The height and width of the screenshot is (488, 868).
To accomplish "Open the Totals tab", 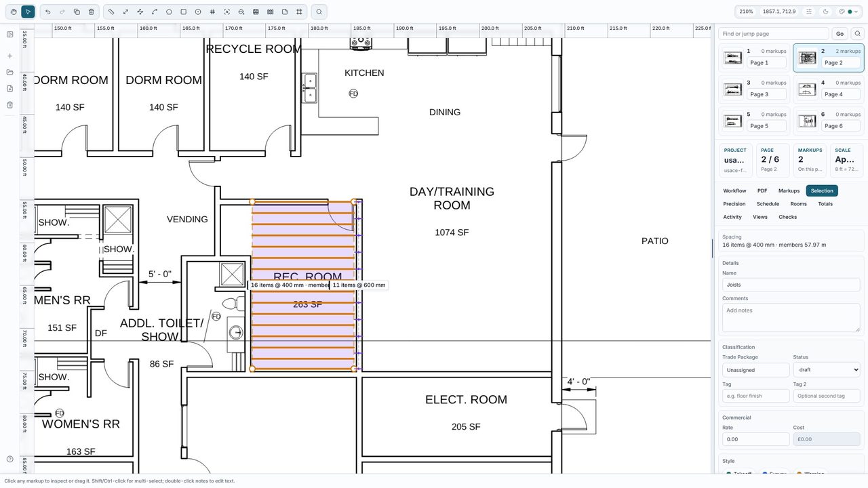I will [x=825, y=204].
